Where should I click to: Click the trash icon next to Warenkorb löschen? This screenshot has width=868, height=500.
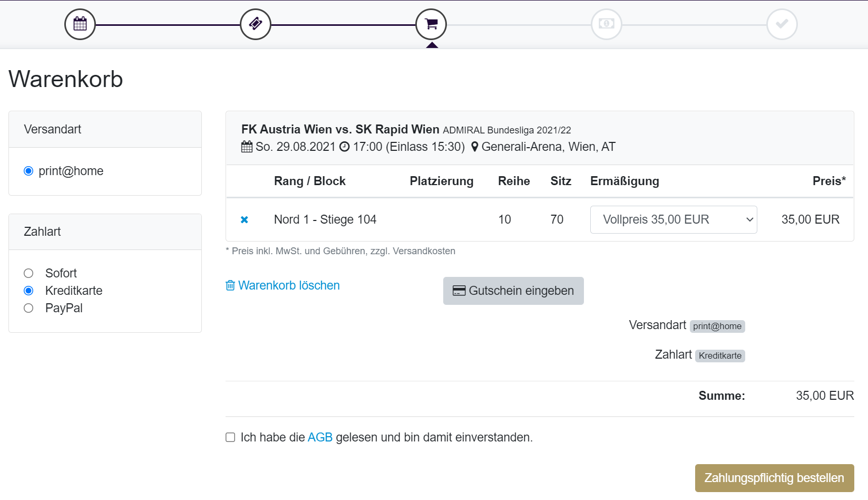click(230, 285)
